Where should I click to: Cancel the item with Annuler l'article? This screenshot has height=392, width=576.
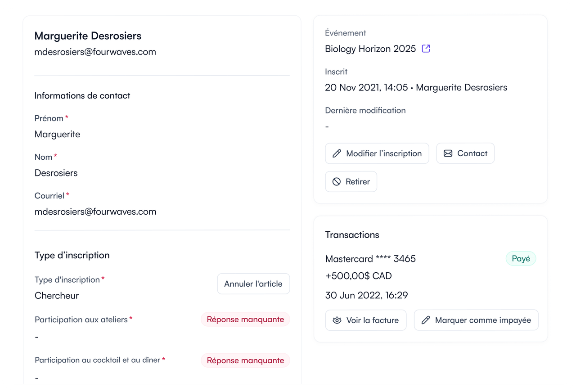(253, 284)
